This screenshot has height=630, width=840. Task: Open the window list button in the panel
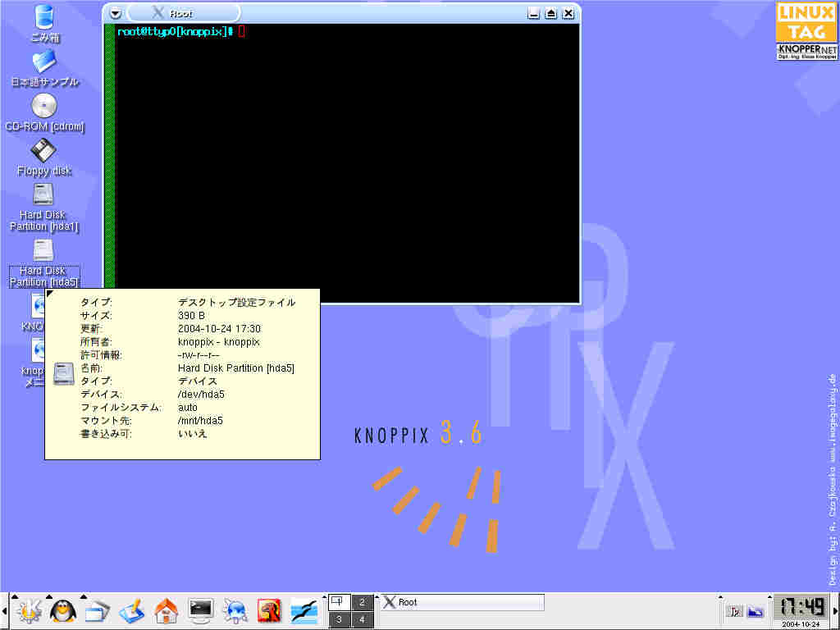click(x=97, y=612)
